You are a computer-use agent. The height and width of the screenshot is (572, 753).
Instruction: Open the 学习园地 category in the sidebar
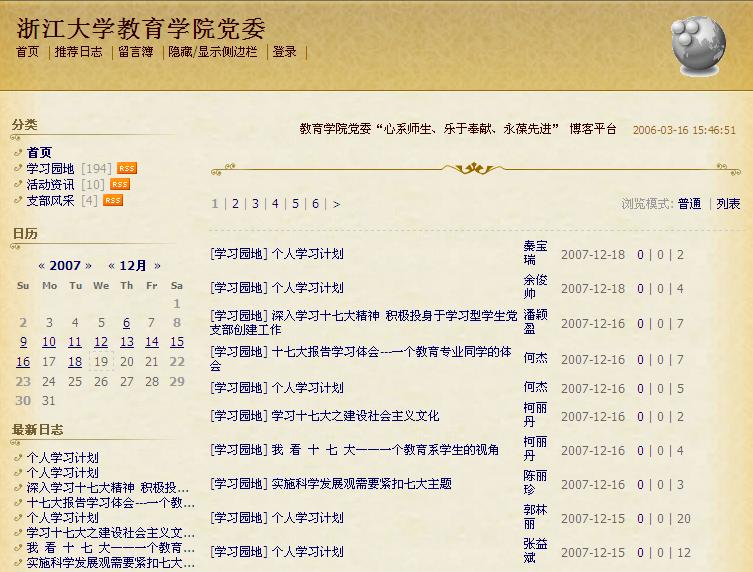[51, 168]
